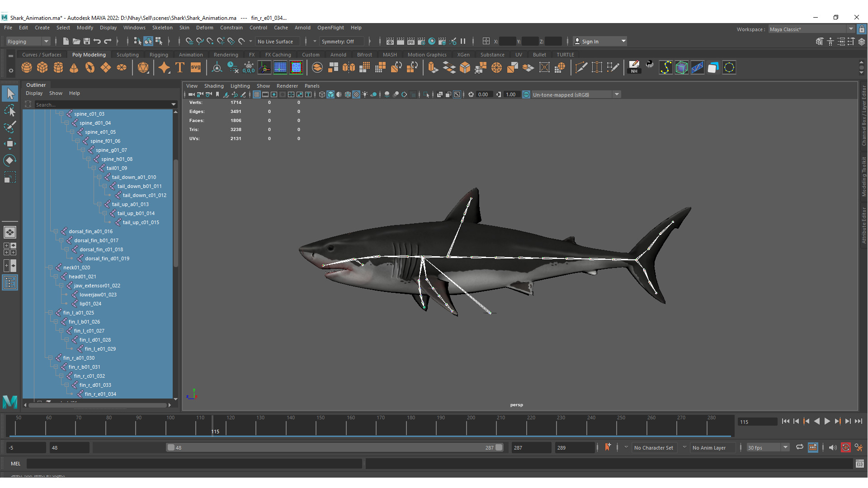Open the Un-tone-mapped (sRGB) dropdown
The height and width of the screenshot is (488, 868).
[576, 94]
